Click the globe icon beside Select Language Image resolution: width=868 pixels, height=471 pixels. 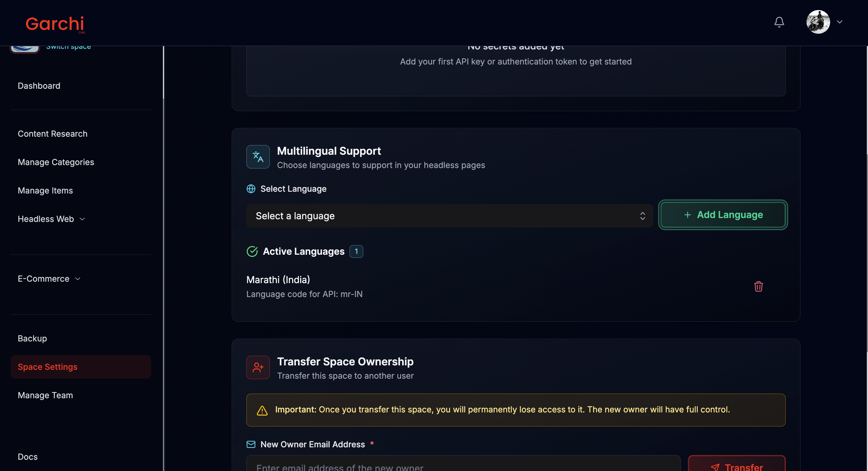pos(251,189)
